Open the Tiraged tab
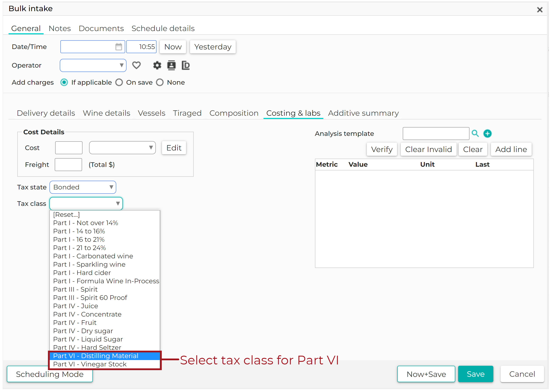Image resolution: width=552 pixels, height=392 pixels. (187, 113)
